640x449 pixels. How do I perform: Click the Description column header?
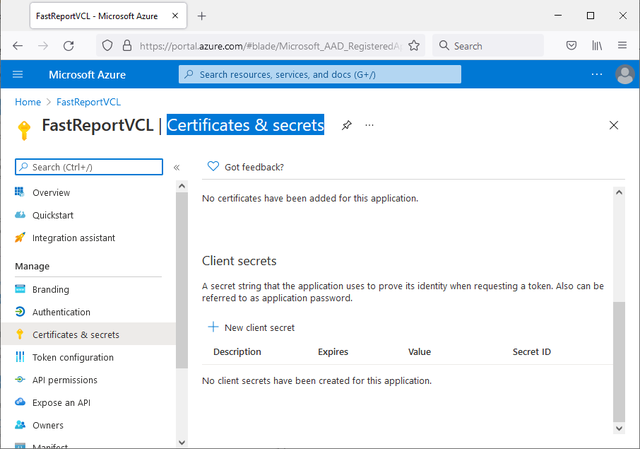237,352
